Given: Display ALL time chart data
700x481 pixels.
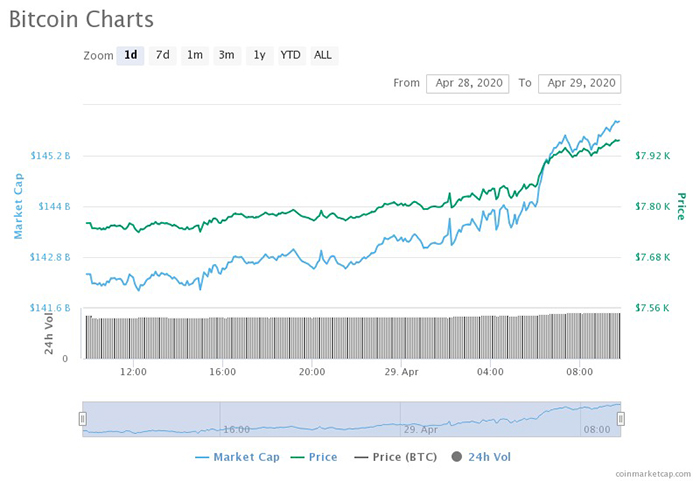Looking at the screenshot, I should point(323,55).
